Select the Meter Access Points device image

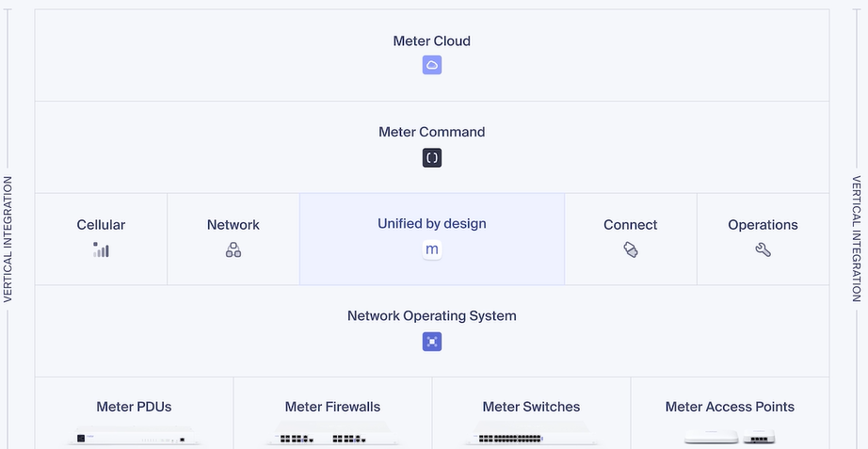730,436
